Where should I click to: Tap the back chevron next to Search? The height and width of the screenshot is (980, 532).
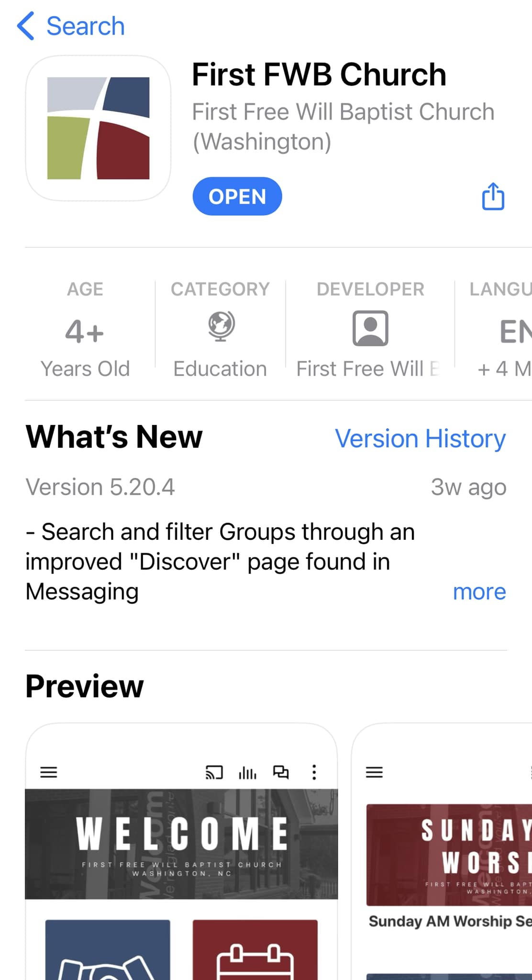coord(26,26)
